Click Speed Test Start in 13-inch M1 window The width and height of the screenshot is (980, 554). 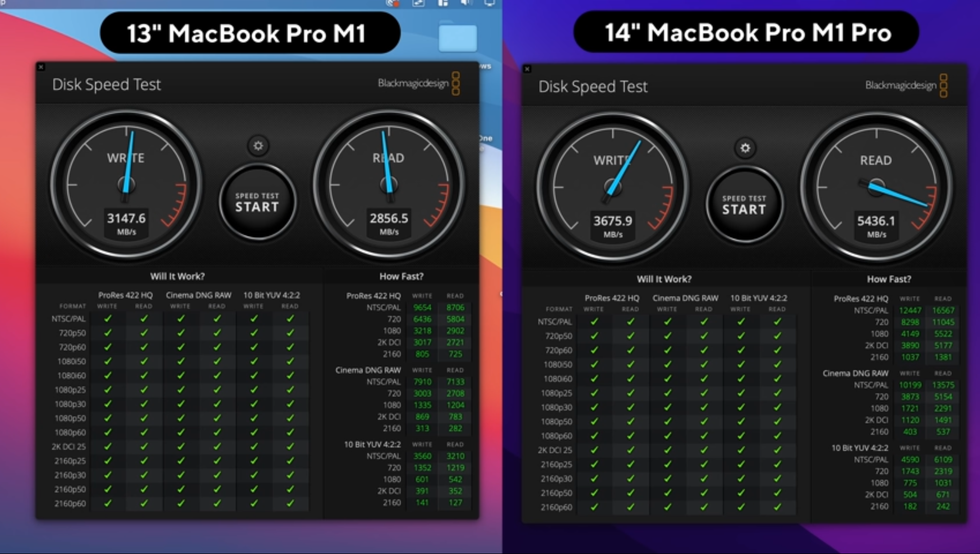[x=257, y=202]
